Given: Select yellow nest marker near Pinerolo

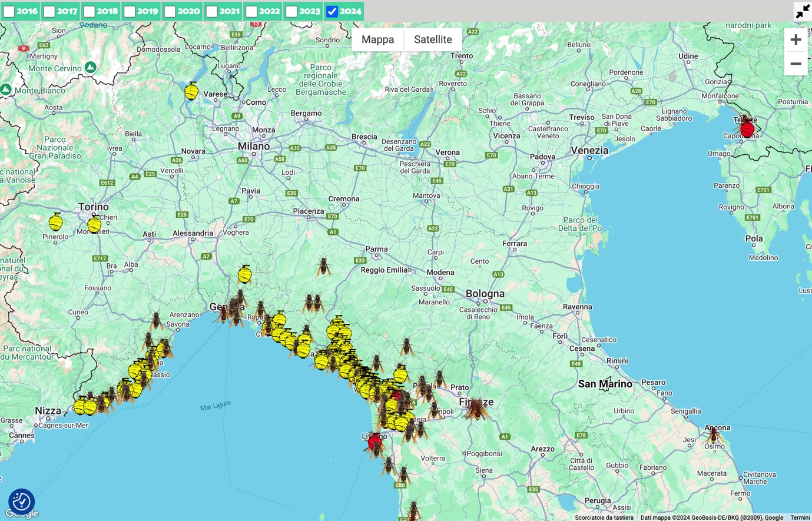Looking at the screenshot, I should click(56, 222).
